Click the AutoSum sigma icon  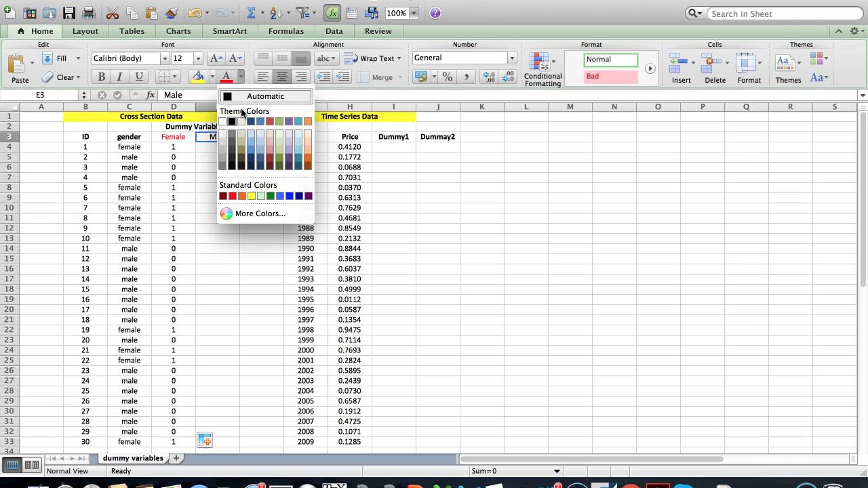tap(251, 13)
